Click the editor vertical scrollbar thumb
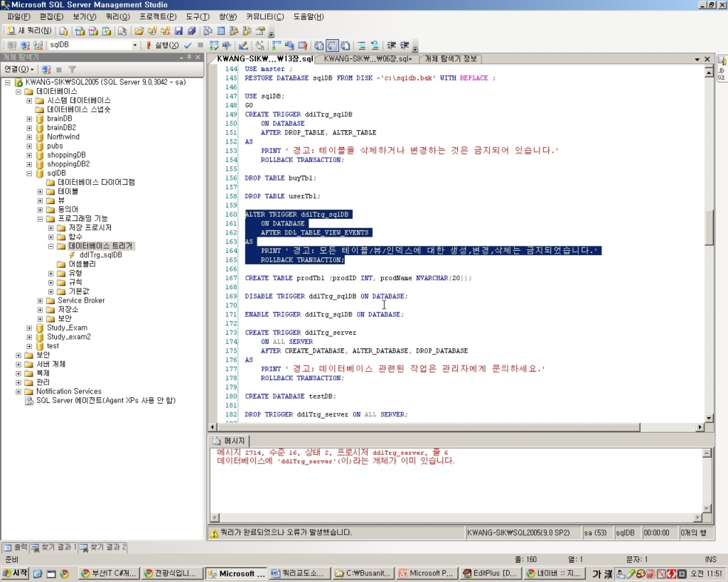This screenshot has width=728, height=582. [709, 227]
